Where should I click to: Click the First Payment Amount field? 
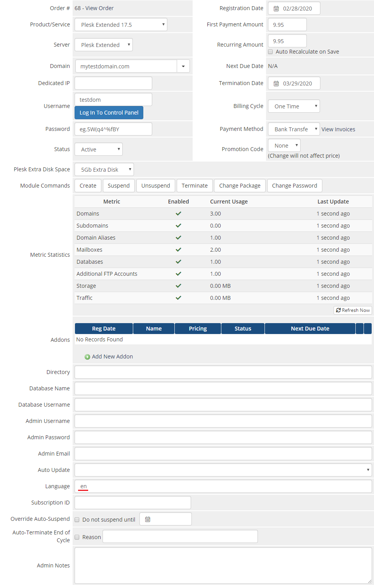coord(287,24)
